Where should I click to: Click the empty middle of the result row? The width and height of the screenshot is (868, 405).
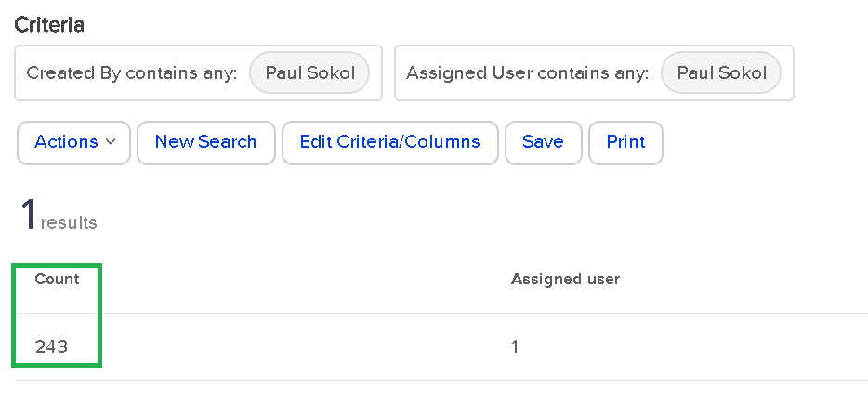[x=297, y=346]
